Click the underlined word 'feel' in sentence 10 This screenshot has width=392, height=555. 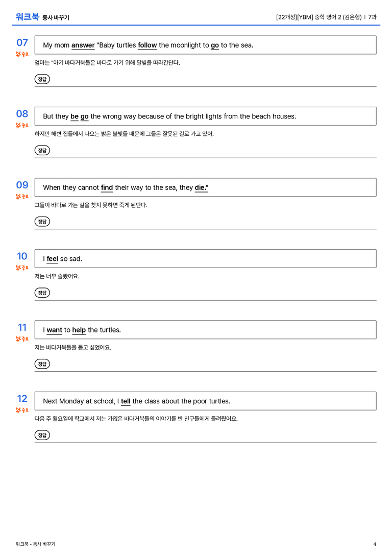tap(53, 259)
